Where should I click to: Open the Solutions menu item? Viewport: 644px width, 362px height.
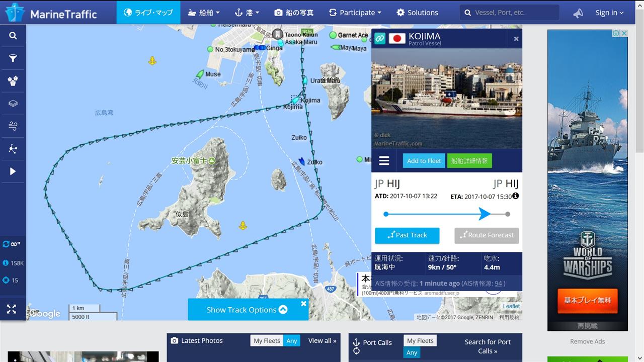tap(417, 13)
